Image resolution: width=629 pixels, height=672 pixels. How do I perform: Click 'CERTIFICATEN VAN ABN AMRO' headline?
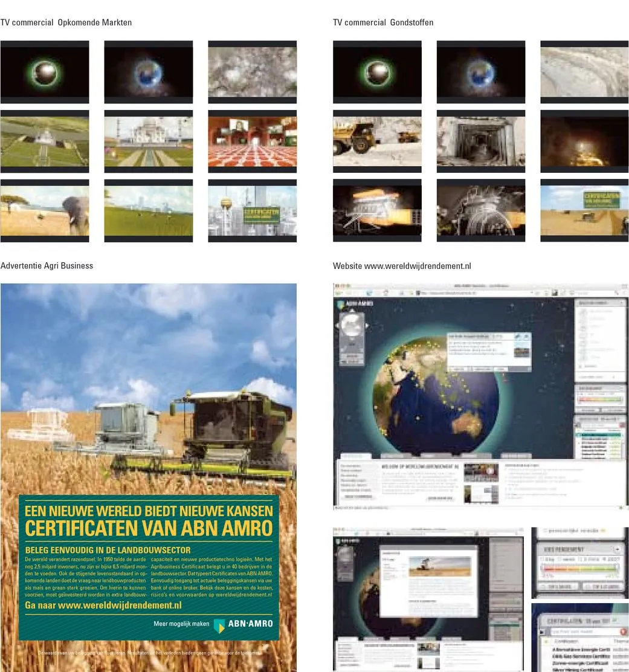click(149, 528)
